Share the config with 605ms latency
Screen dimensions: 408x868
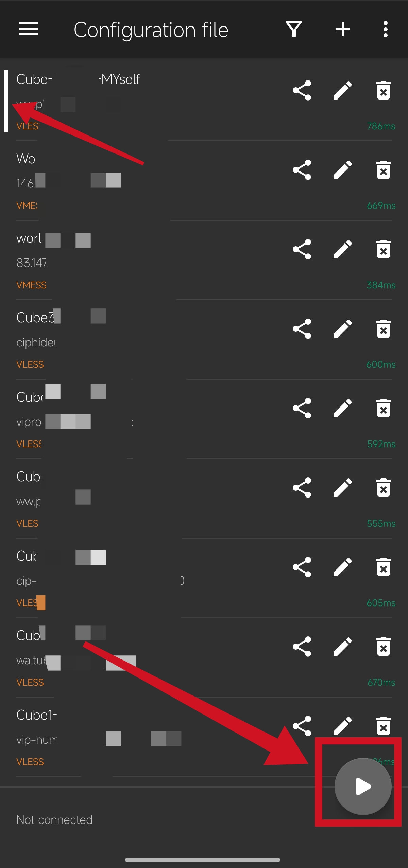click(x=302, y=567)
